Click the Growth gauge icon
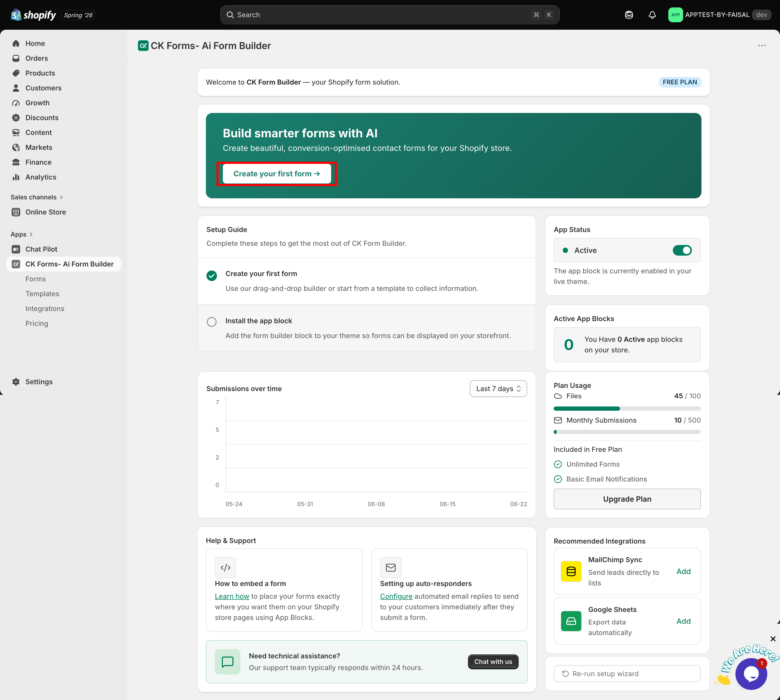This screenshot has height=700, width=780. pos(16,103)
